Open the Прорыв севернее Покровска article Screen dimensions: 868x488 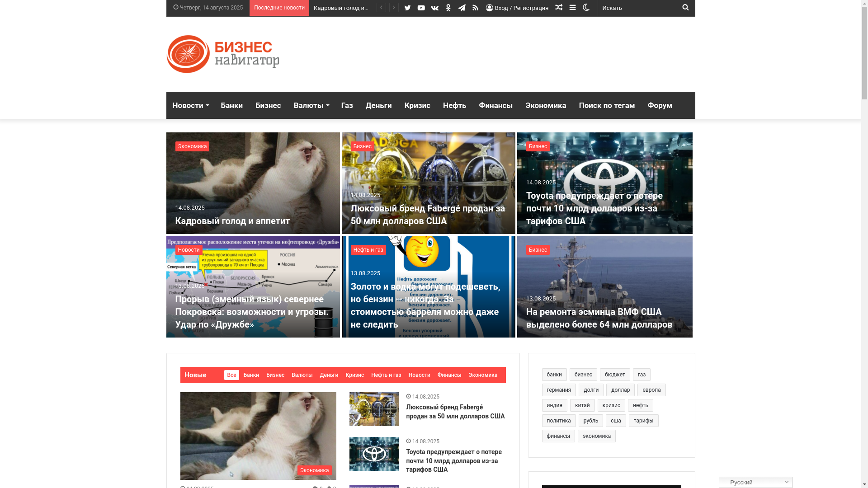click(x=252, y=312)
